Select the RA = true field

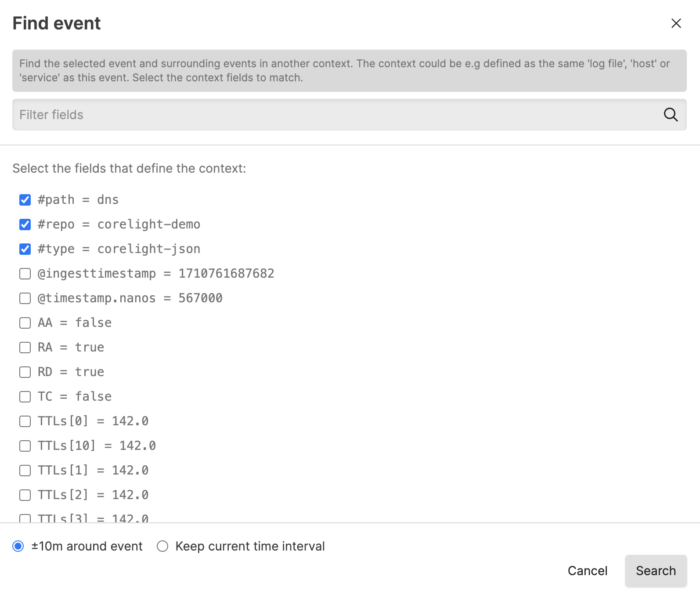click(25, 348)
